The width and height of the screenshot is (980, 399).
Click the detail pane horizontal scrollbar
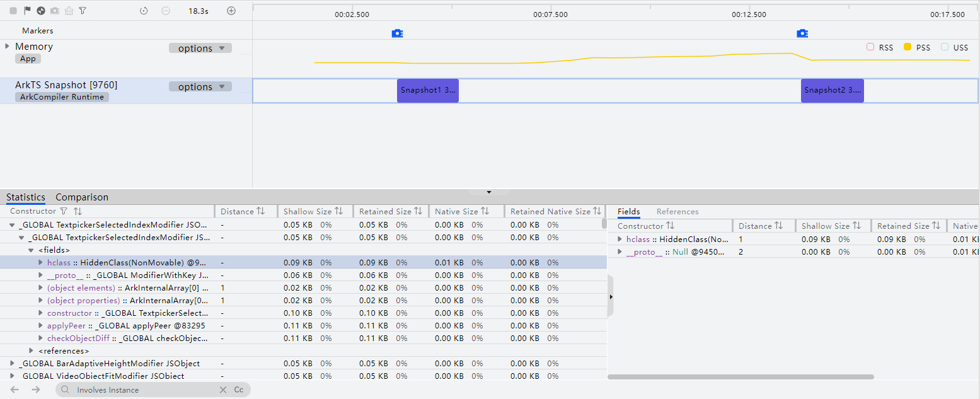741,377
